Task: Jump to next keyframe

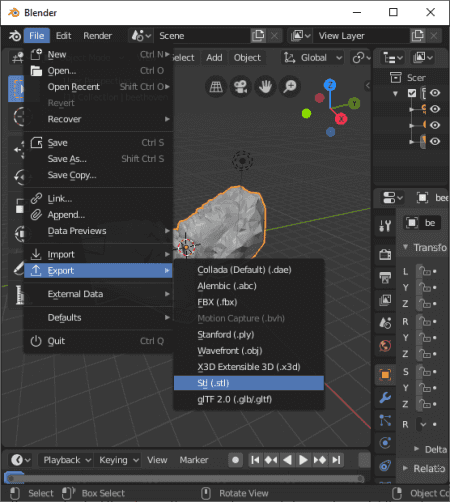Action: tap(320, 460)
